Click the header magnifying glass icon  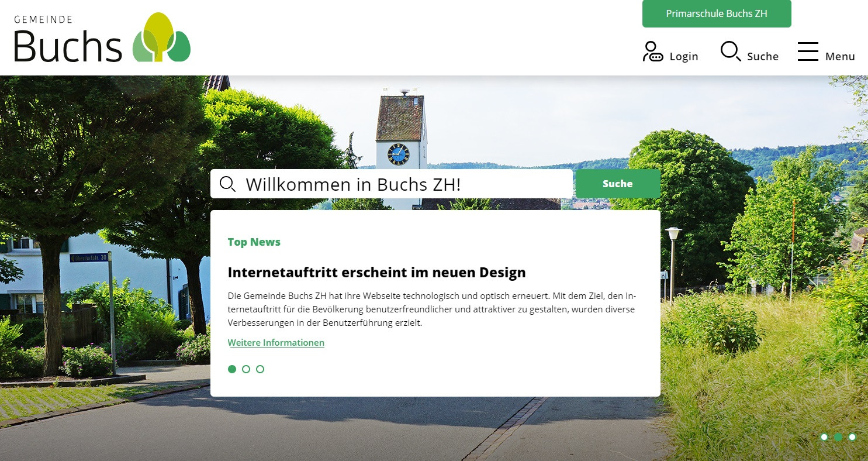pyautogui.click(x=730, y=51)
